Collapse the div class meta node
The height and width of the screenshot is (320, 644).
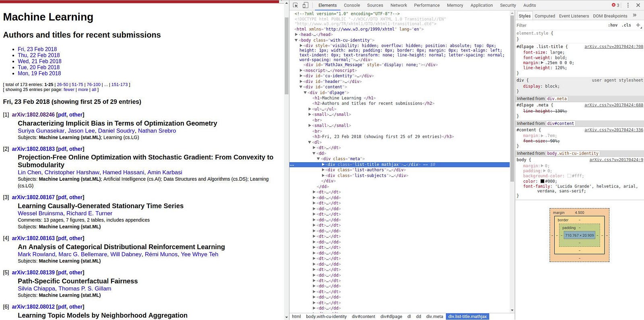click(319, 159)
